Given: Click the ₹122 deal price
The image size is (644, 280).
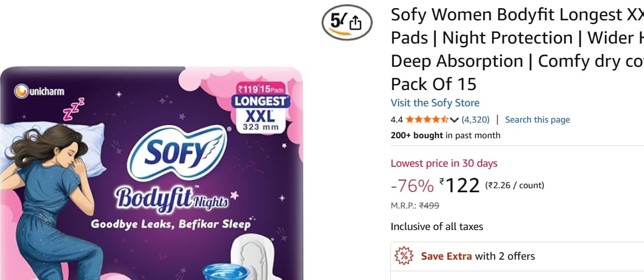Looking at the screenshot, I should pos(459,186).
